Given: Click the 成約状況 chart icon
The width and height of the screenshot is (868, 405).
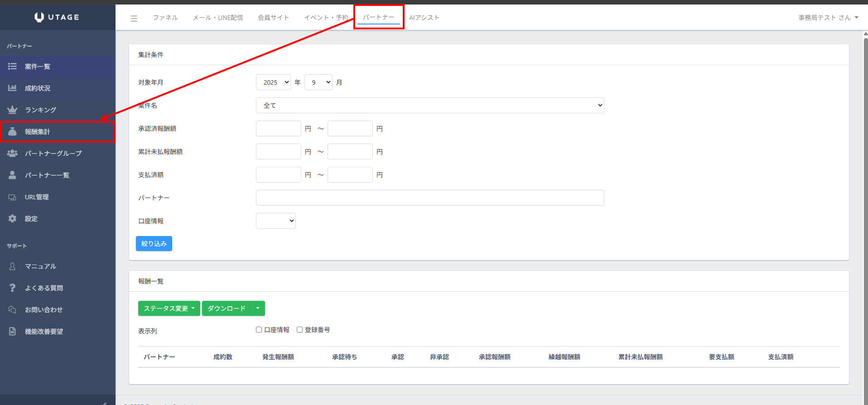Looking at the screenshot, I should click(x=12, y=88).
